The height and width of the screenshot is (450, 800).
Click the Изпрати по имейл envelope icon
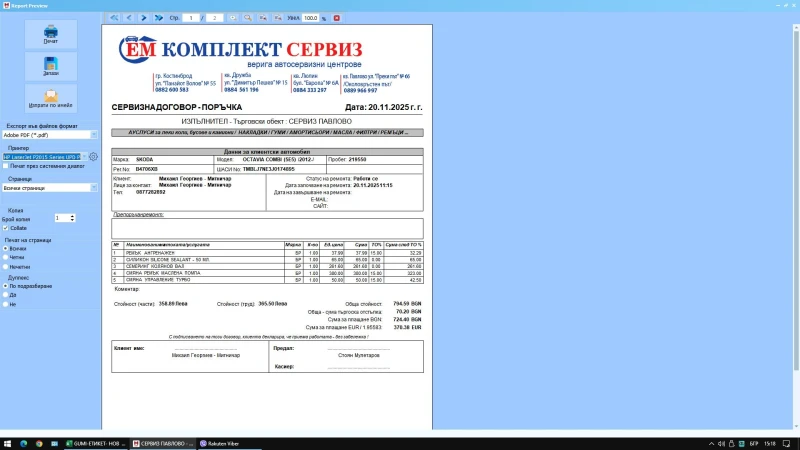(x=50, y=99)
